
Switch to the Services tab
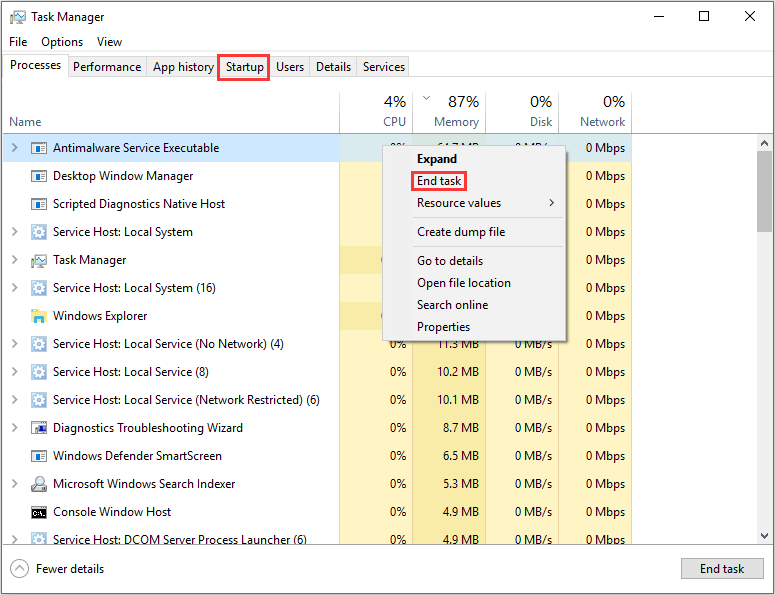(384, 67)
